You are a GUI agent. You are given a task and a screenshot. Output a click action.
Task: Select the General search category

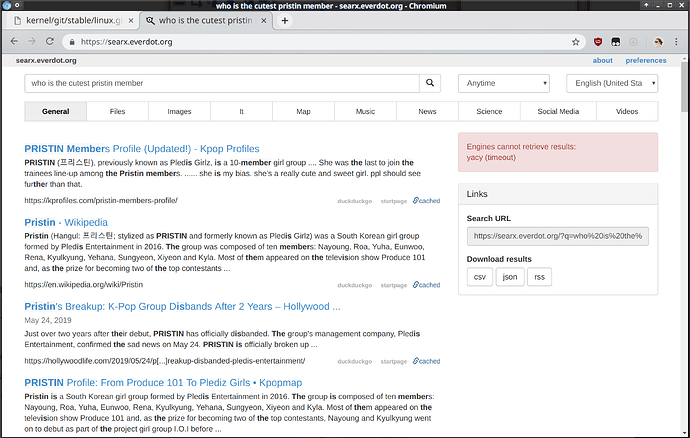click(x=55, y=111)
